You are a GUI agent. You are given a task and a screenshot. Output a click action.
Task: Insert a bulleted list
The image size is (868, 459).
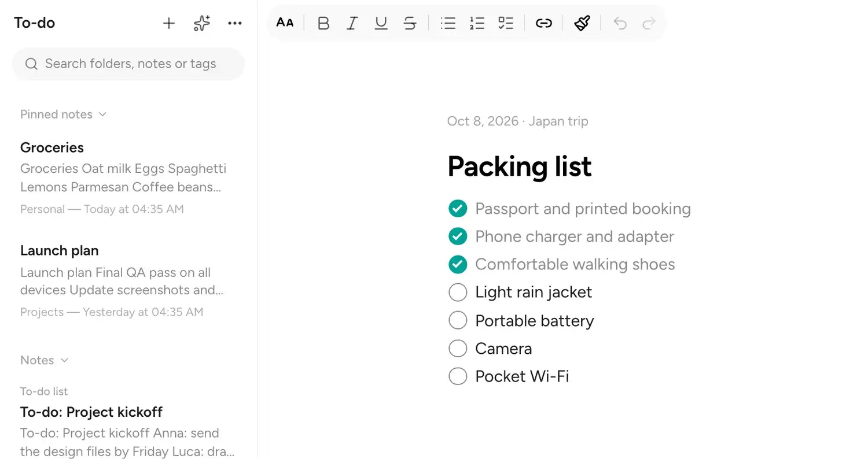click(448, 23)
